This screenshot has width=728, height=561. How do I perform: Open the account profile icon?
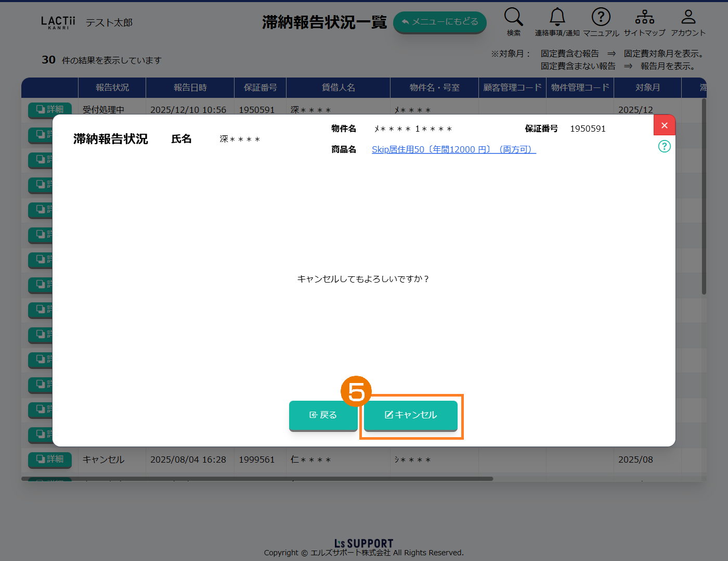(x=688, y=17)
